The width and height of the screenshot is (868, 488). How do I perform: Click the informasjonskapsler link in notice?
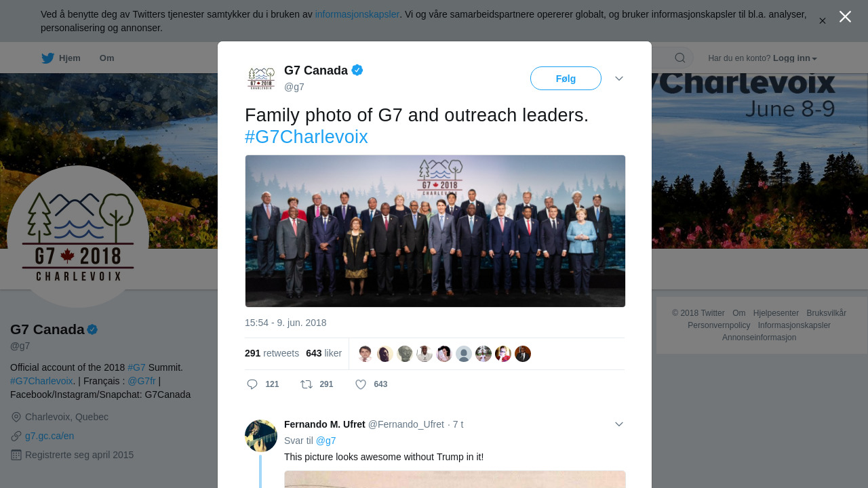tap(357, 14)
